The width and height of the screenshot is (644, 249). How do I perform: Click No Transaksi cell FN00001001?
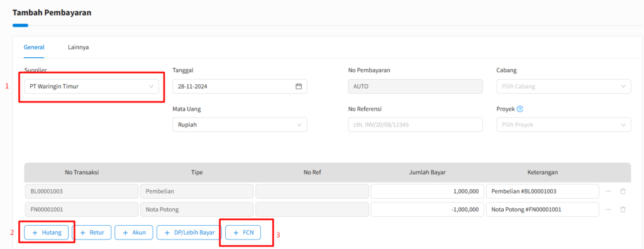click(82, 209)
